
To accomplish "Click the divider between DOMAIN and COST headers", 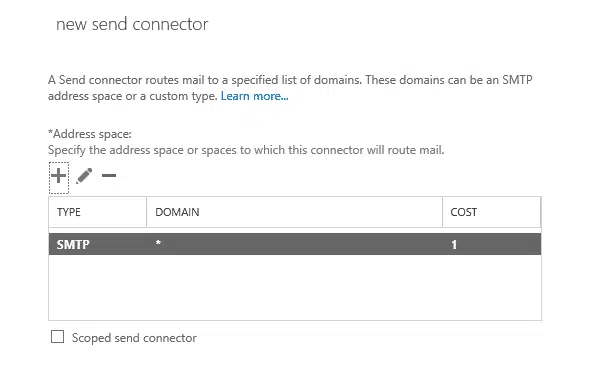I will click(x=443, y=212).
